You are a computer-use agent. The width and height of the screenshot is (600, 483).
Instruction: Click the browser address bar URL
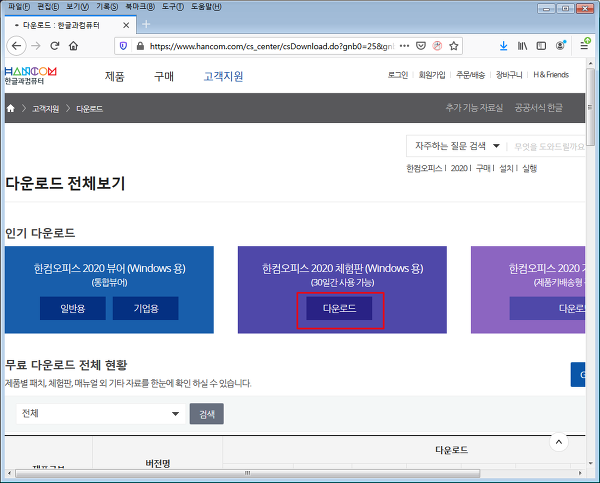272,46
